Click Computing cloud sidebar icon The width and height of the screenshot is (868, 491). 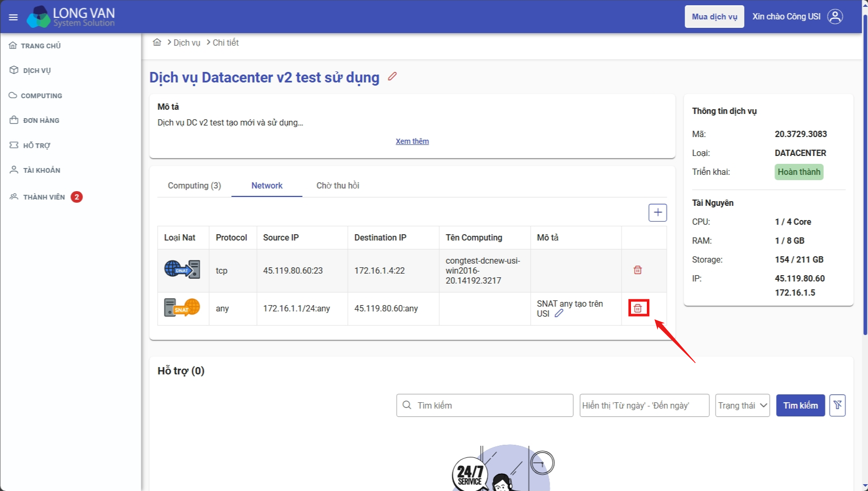tap(13, 96)
